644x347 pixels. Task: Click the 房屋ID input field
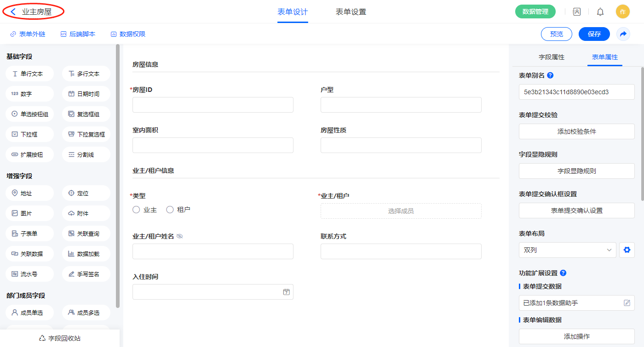tap(213, 105)
